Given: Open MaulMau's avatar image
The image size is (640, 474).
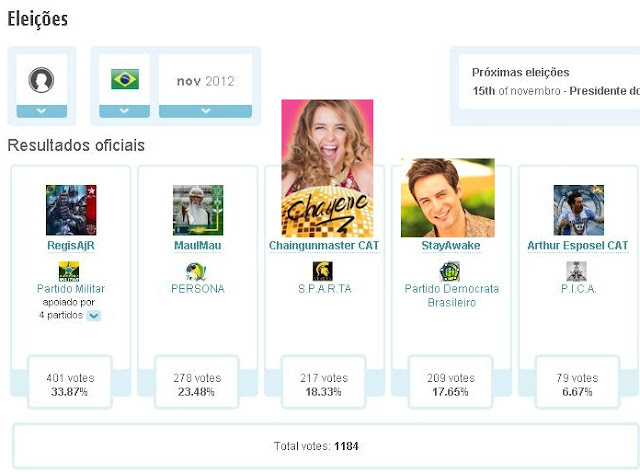Looking at the screenshot, I should pyautogui.click(x=198, y=210).
